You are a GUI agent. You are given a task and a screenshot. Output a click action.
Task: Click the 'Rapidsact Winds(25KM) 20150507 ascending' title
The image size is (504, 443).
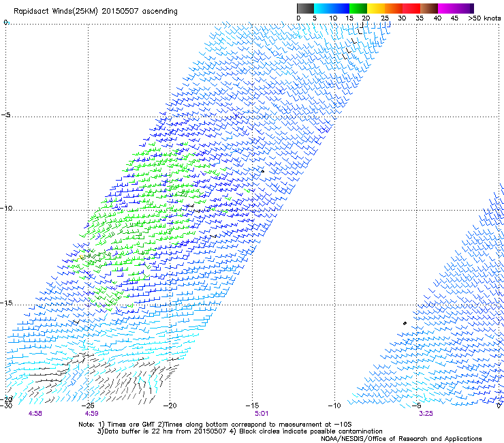click(95, 12)
